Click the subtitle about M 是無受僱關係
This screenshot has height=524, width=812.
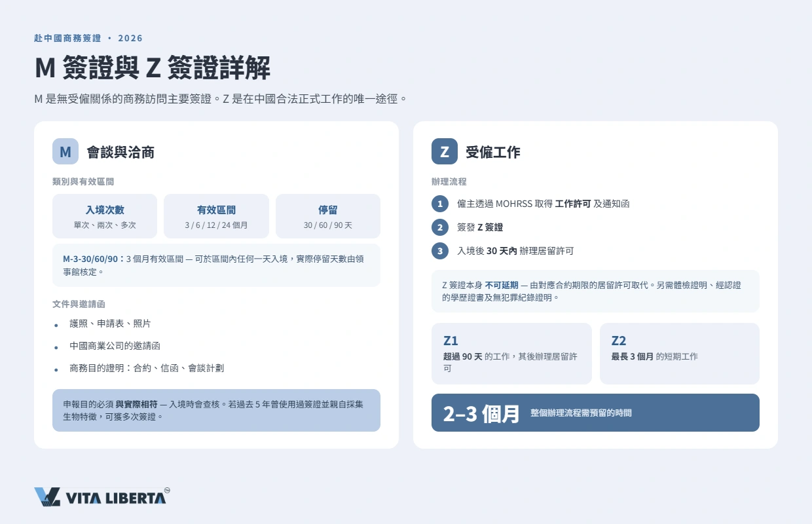click(x=221, y=100)
